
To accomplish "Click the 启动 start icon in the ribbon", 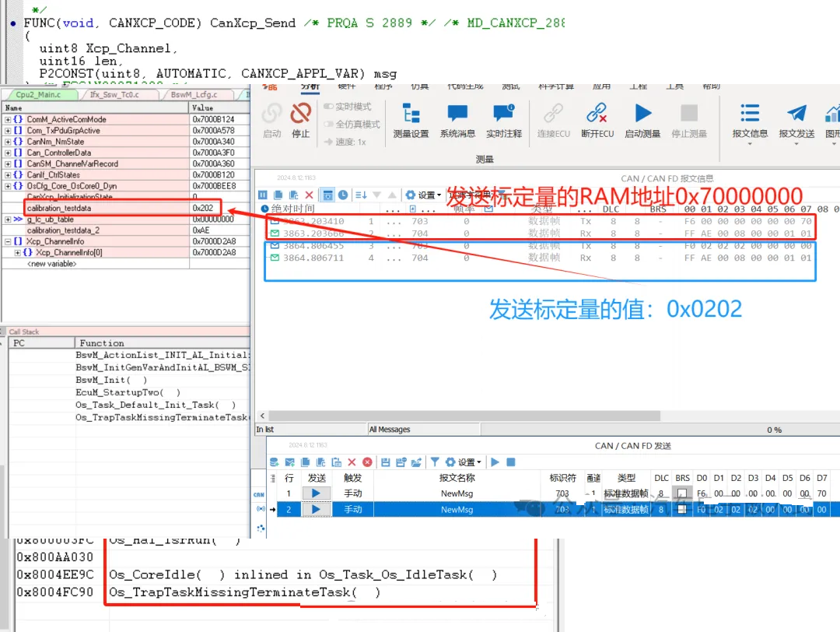I will point(272,113).
